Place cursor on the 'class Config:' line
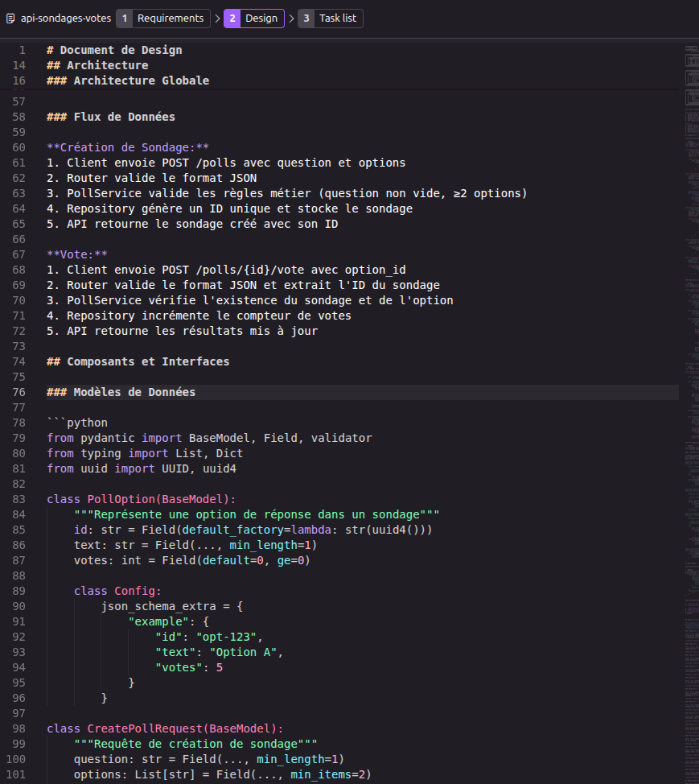 (x=117, y=592)
